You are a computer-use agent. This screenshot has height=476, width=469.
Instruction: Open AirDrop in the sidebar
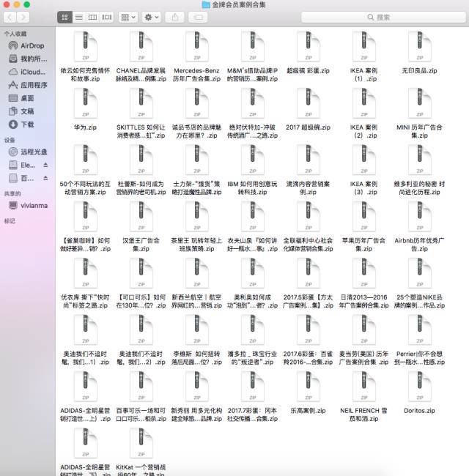click(26, 46)
